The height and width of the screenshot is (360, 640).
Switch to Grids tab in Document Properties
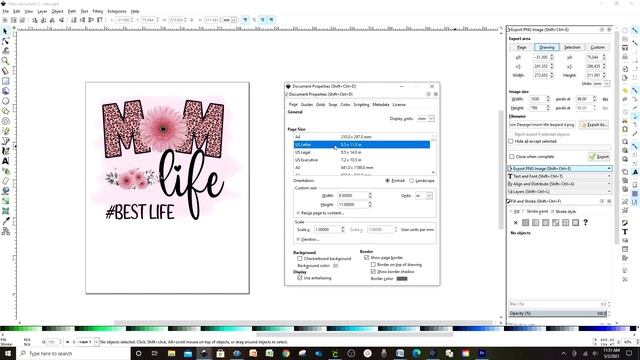coord(320,105)
